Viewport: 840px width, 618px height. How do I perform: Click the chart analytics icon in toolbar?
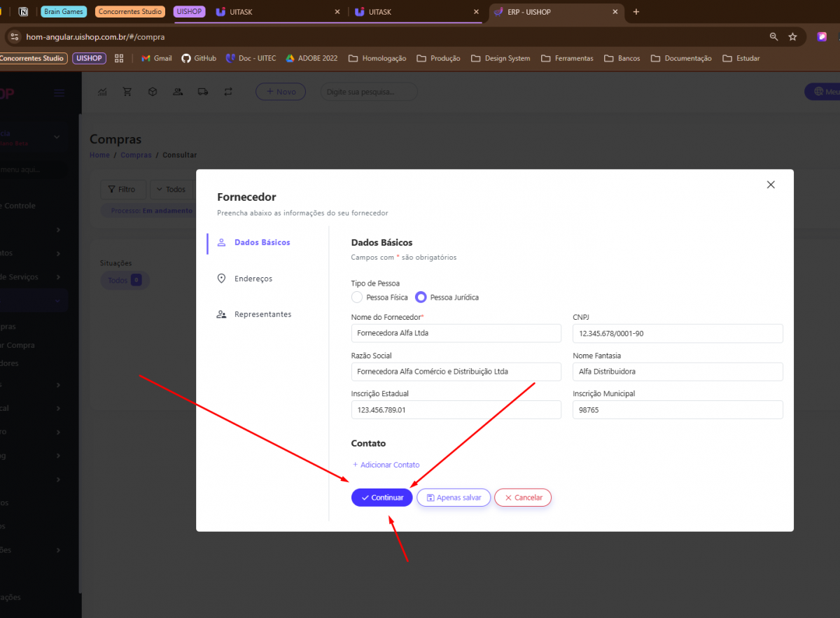pos(102,92)
